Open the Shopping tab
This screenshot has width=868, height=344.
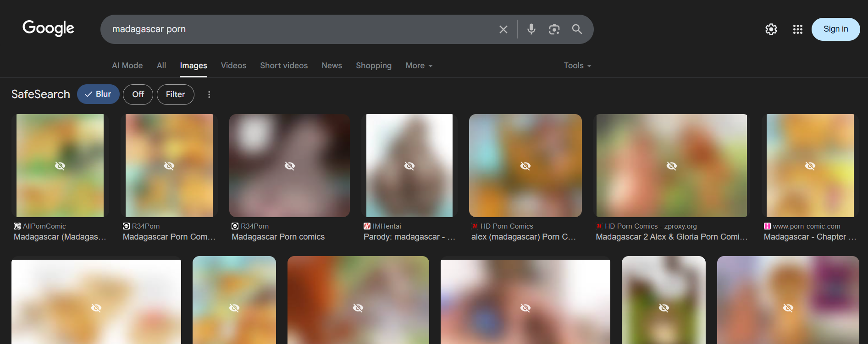click(x=374, y=66)
